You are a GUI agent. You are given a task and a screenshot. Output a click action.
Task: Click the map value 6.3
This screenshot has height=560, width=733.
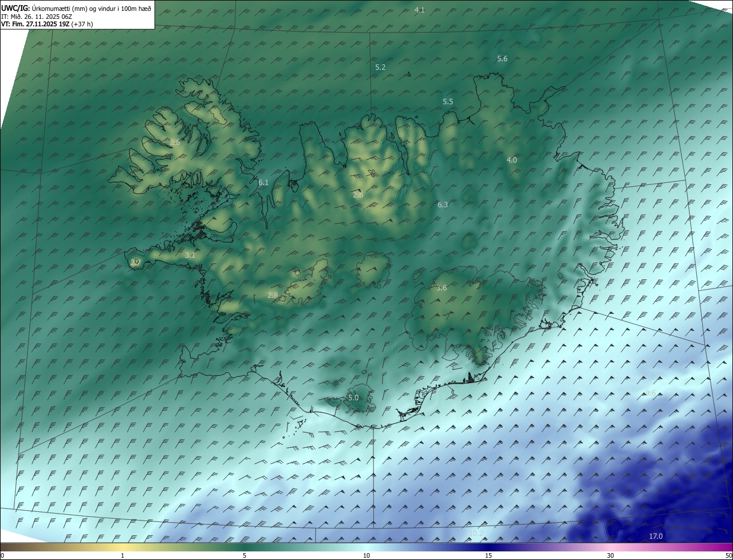point(443,205)
